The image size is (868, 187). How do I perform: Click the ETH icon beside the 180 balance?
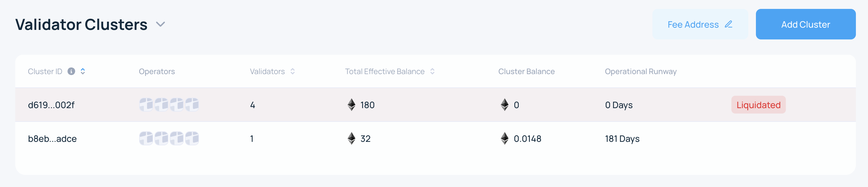coord(351,105)
